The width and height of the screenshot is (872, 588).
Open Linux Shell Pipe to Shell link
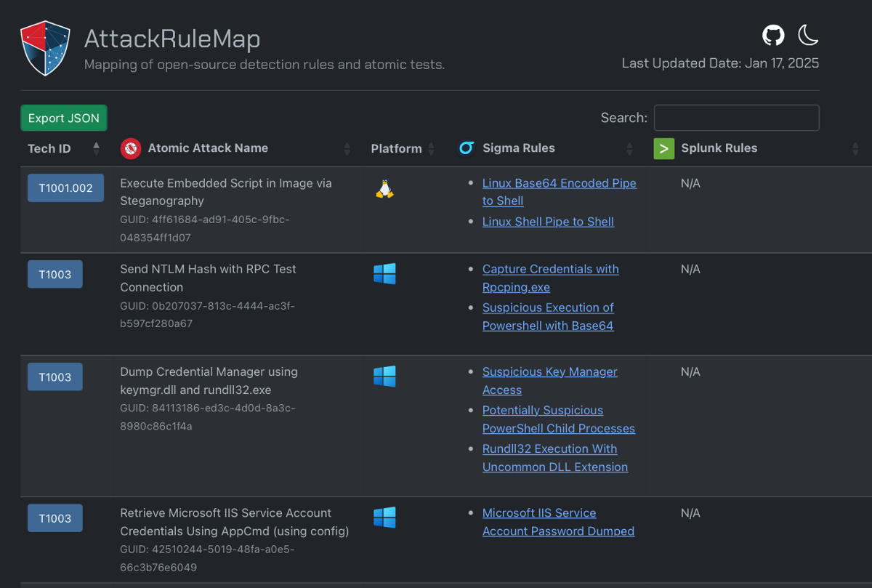[548, 222]
